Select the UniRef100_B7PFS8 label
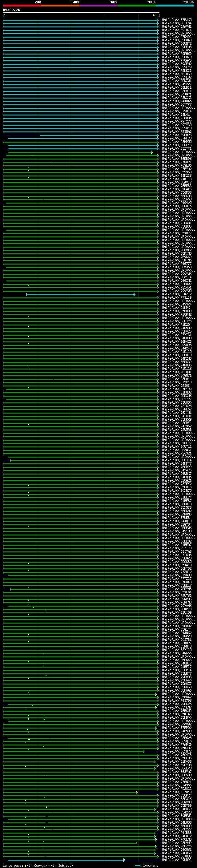197x868 pixels. 176,139
